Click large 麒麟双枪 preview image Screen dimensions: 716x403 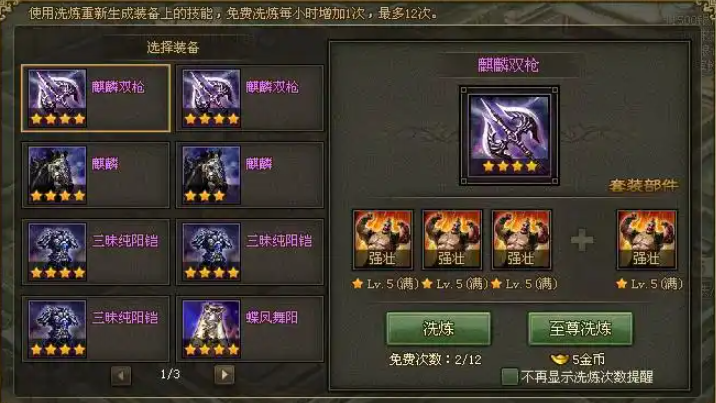point(509,135)
